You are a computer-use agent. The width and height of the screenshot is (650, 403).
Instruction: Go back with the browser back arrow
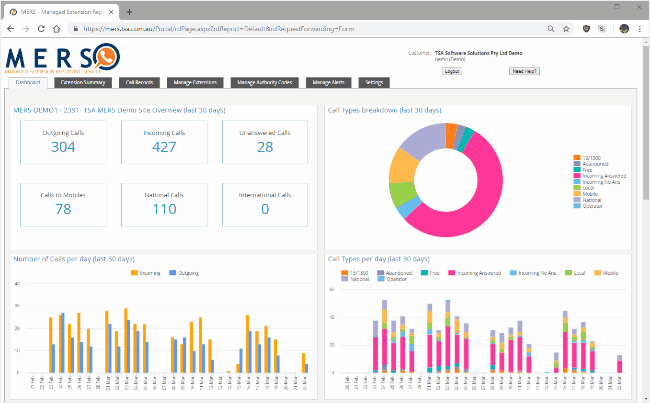coord(11,29)
